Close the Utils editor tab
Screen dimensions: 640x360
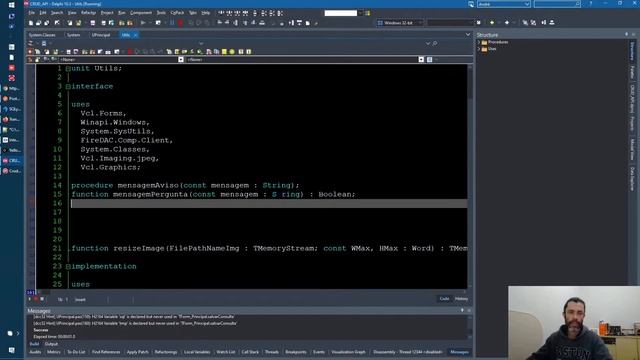pyautogui.click(x=136, y=35)
